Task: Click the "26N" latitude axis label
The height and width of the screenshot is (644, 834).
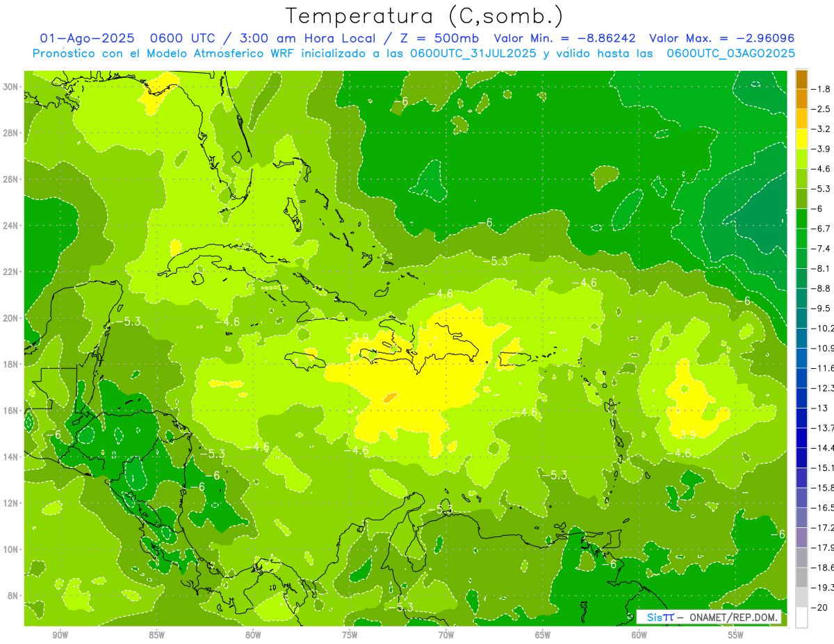Action: click(x=10, y=179)
